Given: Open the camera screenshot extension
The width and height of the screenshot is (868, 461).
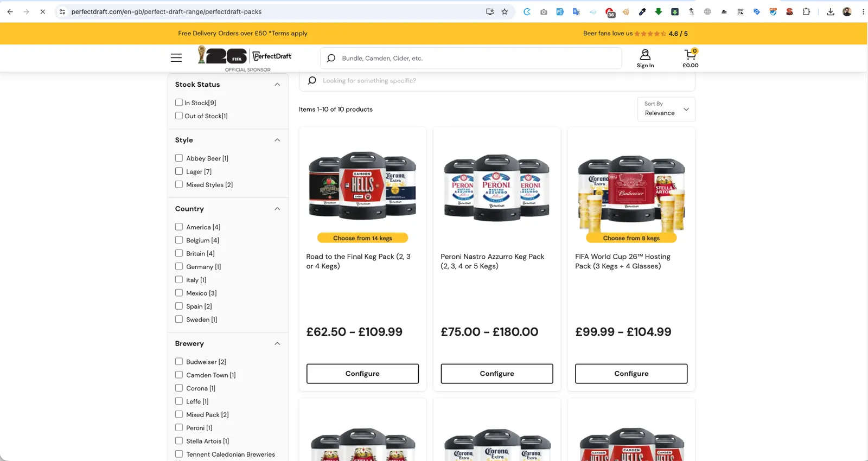Looking at the screenshot, I should click(544, 11).
